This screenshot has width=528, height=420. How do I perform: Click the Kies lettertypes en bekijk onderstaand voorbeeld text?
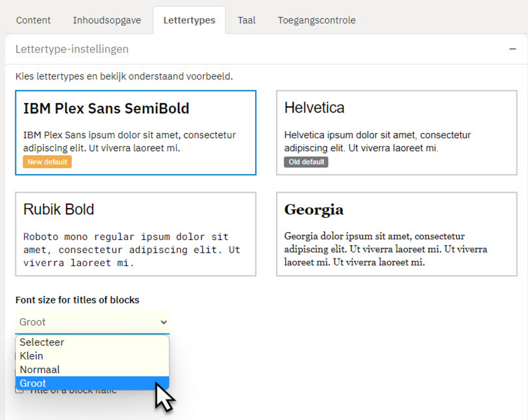124,77
